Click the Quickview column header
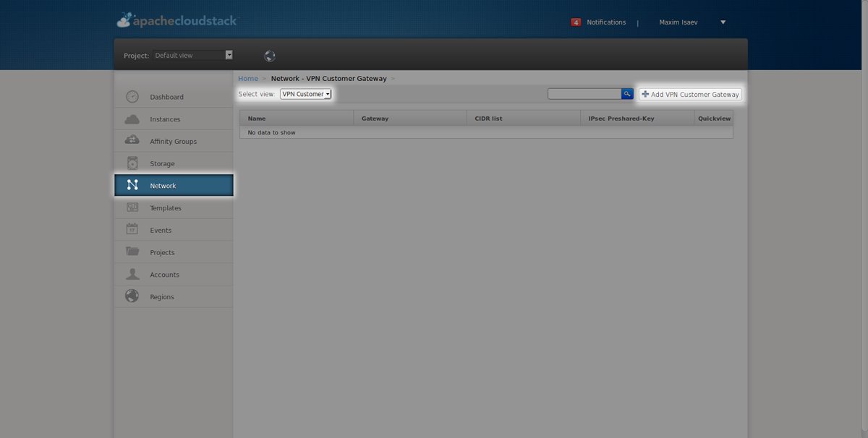 714,118
